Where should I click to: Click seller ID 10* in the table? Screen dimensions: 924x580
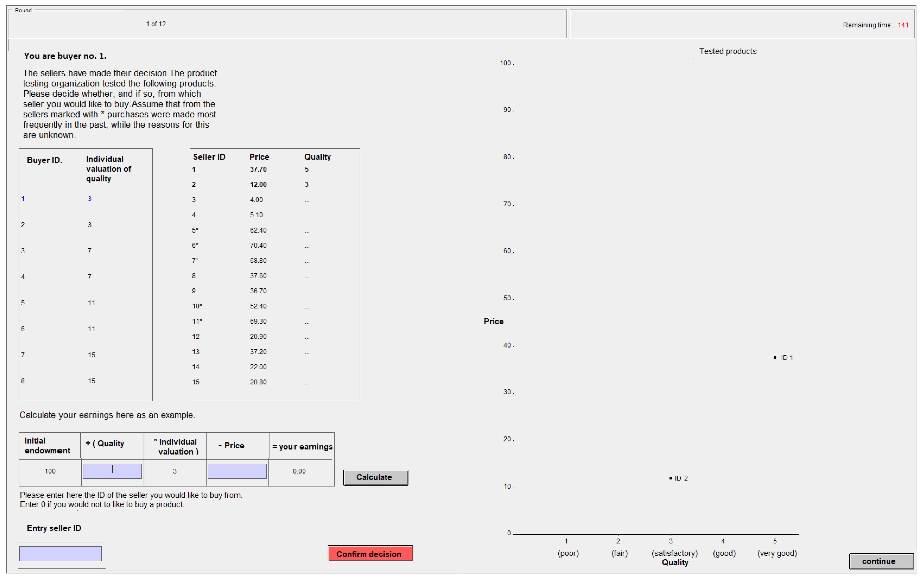[x=197, y=306]
